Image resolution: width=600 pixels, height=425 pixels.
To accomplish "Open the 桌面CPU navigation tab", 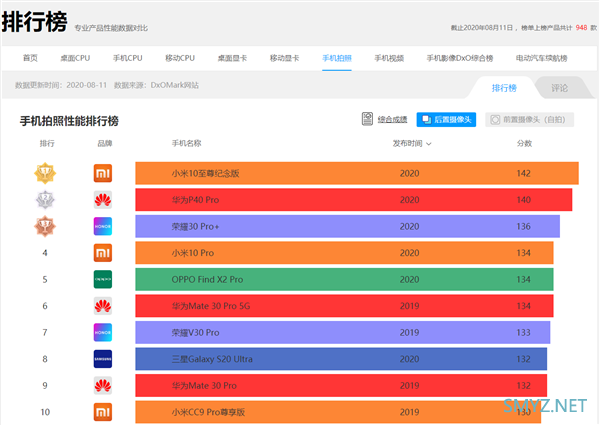I will pos(75,58).
